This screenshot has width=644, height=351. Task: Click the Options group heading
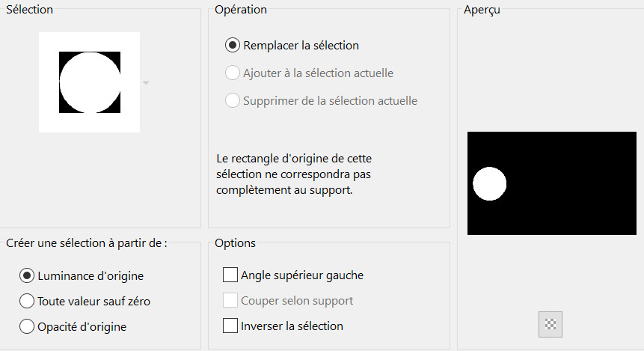tap(235, 243)
